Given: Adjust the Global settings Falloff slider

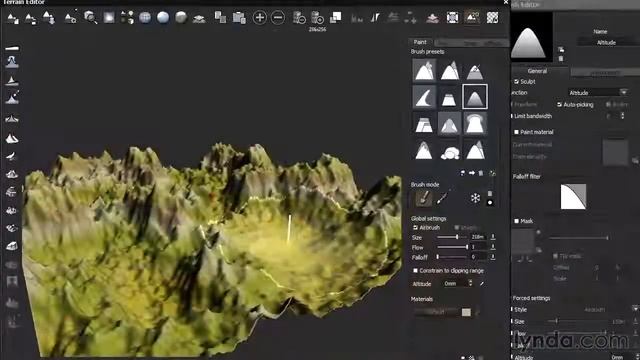Looking at the screenshot, I should tap(452, 257).
